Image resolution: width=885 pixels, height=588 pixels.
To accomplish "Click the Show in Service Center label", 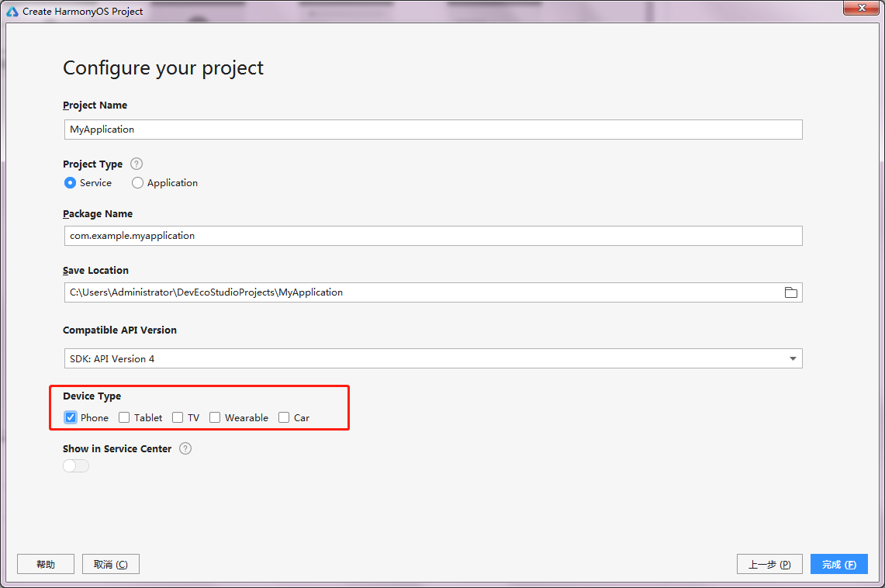I will coord(117,448).
